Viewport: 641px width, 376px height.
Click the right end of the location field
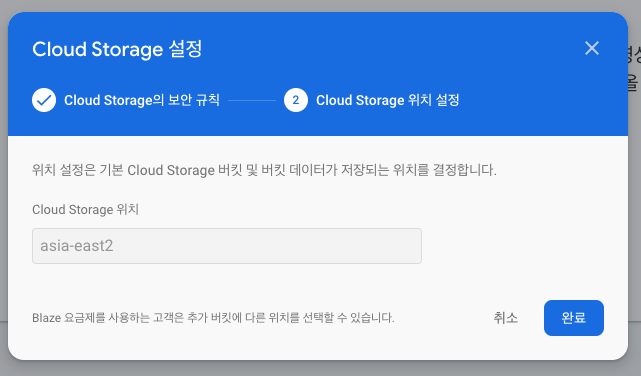pyautogui.click(x=409, y=246)
